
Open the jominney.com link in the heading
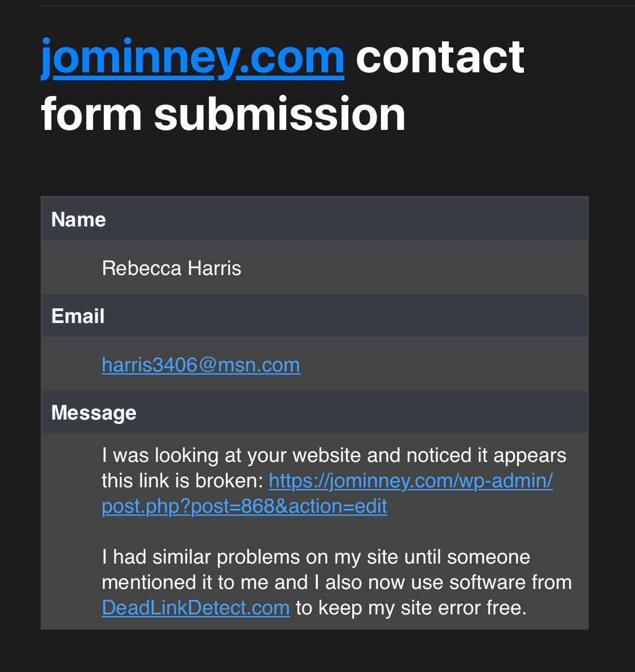click(192, 58)
